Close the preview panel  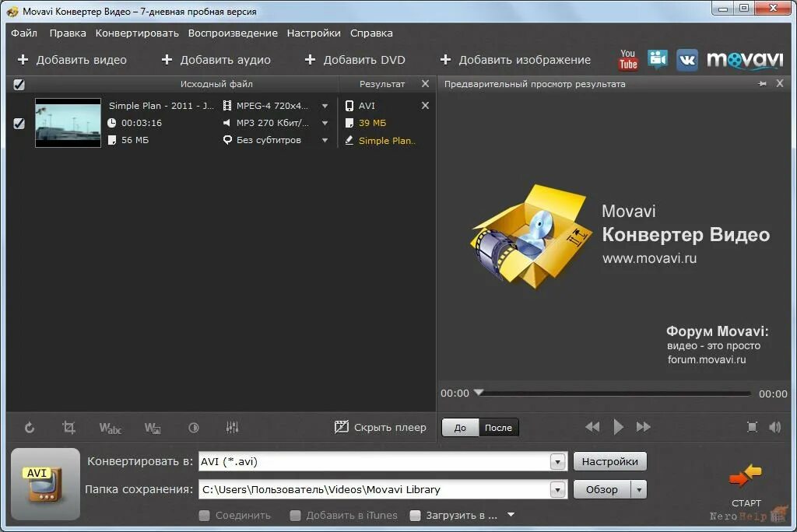pos(780,83)
